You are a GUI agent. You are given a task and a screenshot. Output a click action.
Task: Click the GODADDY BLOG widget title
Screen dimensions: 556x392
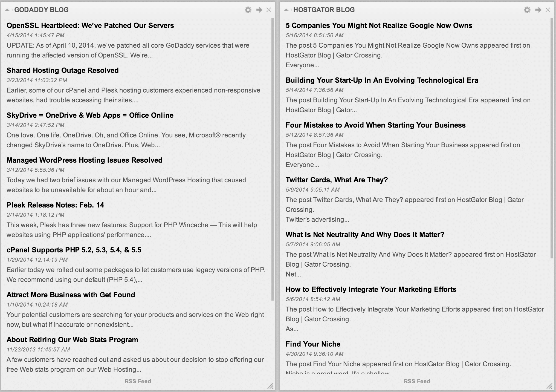click(x=41, y=10)
